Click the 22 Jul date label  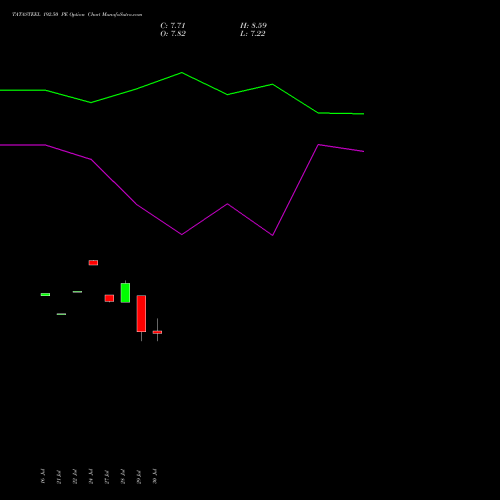[x=75, y=477]
